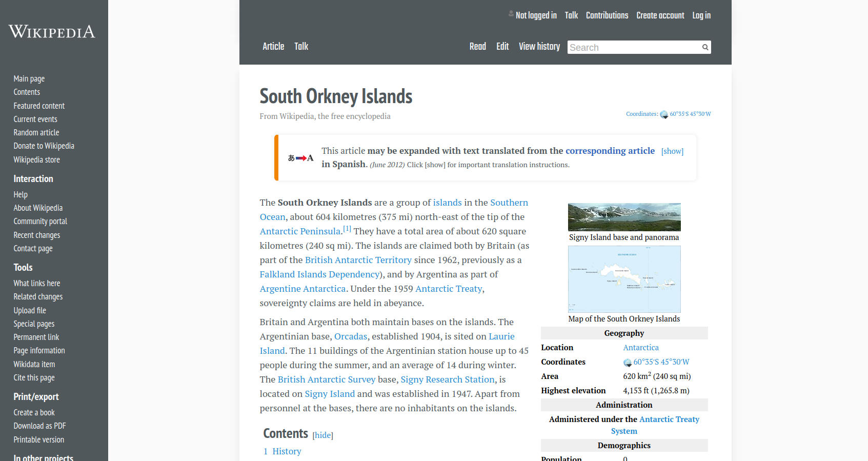Open Contents in sidebar
This screenshot has height=461, width=868.
27,92
